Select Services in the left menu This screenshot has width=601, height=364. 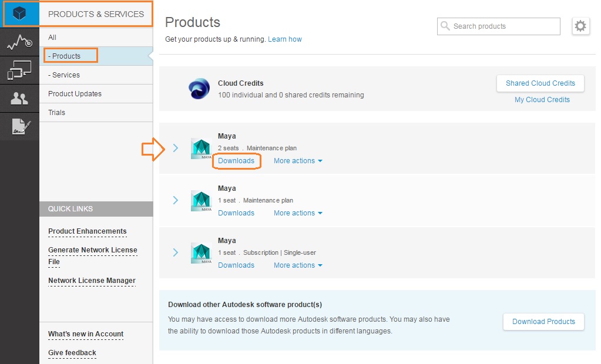(64, 75)
